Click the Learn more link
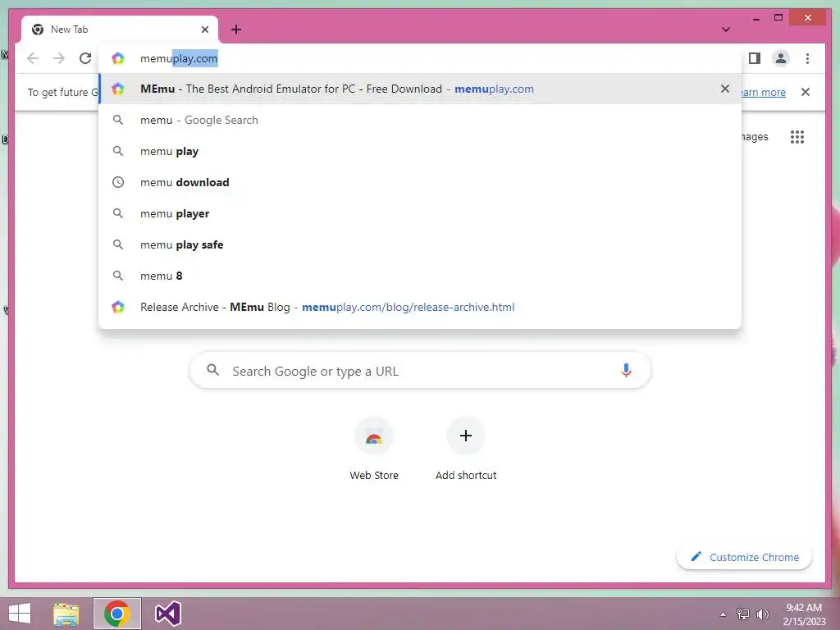Image resolution: width=840 pixels, height=630 pixels. point(764,92)
